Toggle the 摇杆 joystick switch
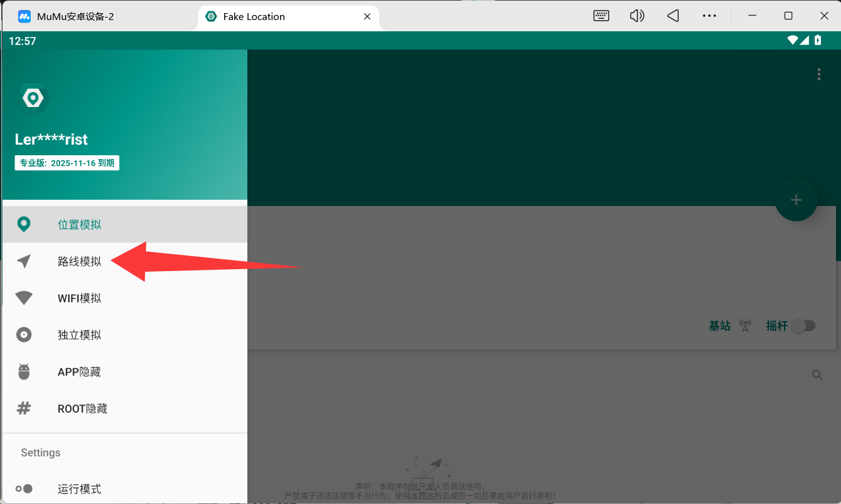 pyautogui.click(x=803, y=326)
